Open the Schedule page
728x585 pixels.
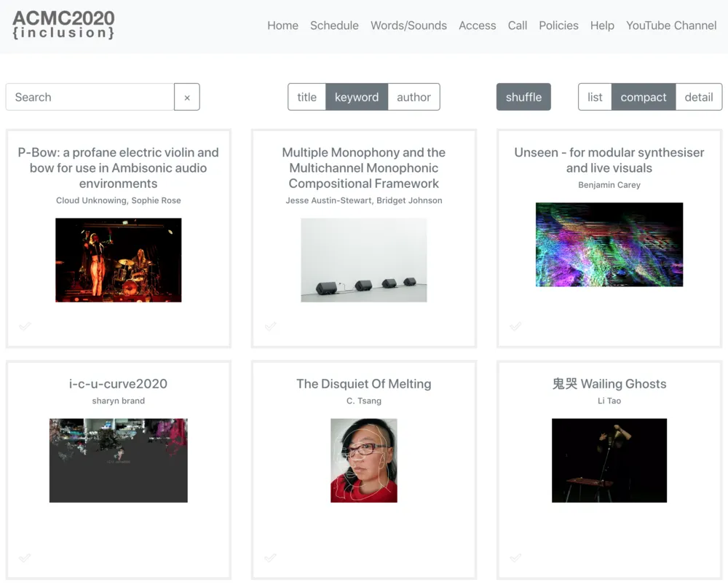pos(334,25)
